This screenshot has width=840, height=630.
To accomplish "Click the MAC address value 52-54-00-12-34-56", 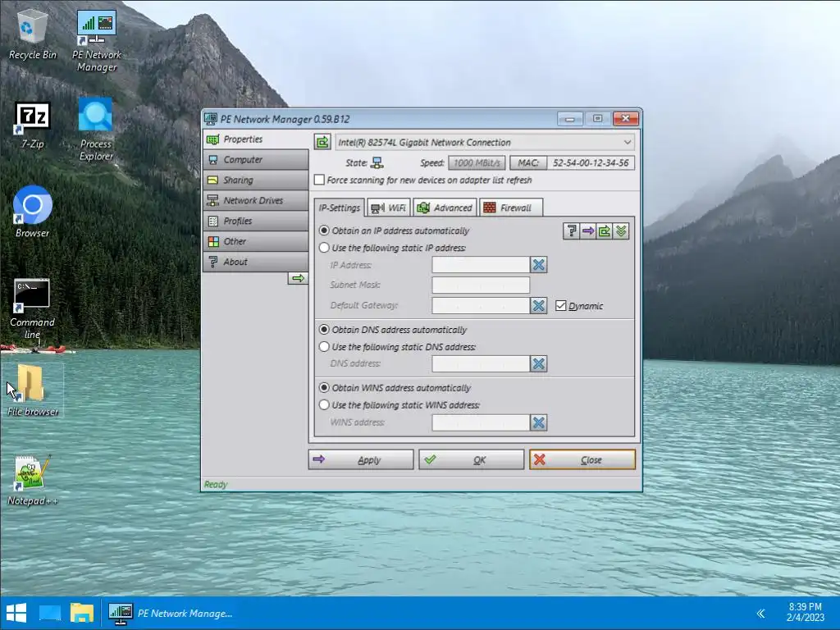I will [x=591, y=163].
